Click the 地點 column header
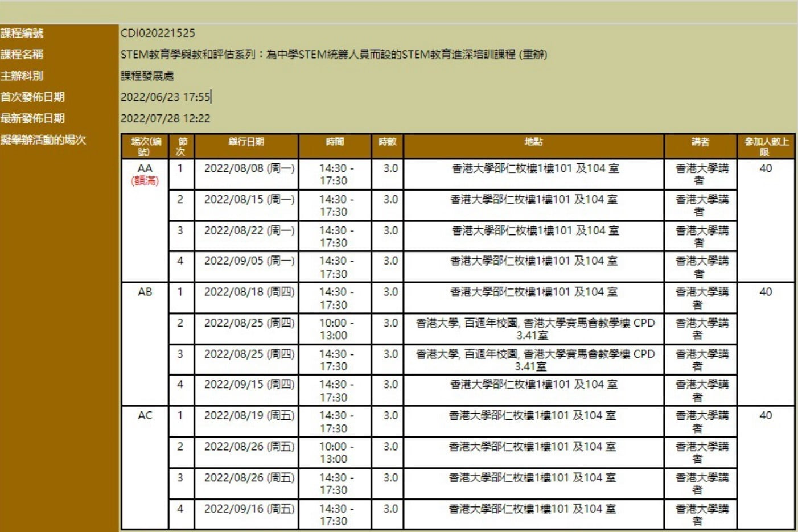Viewport: 798px width, 532px height. pos(533,142)
